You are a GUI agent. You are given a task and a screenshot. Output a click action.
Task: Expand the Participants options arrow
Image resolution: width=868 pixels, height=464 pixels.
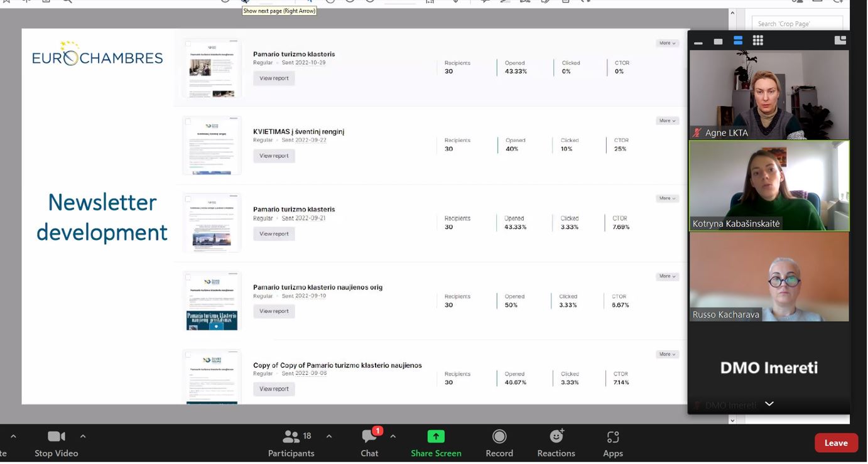click(x=328, y=436)
